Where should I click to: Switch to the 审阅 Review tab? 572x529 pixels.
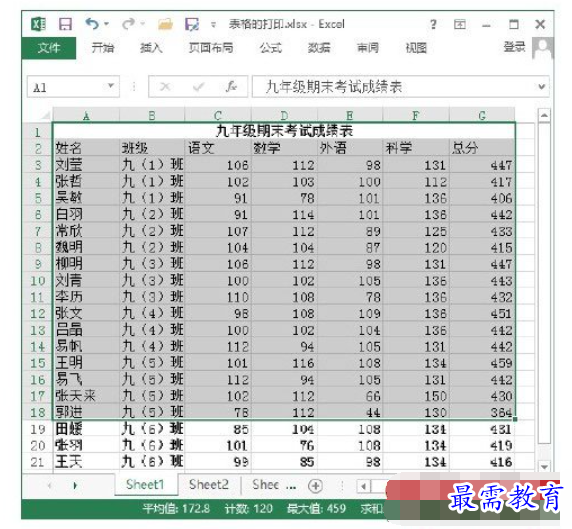pyautogui.click(x=368, y=48)
